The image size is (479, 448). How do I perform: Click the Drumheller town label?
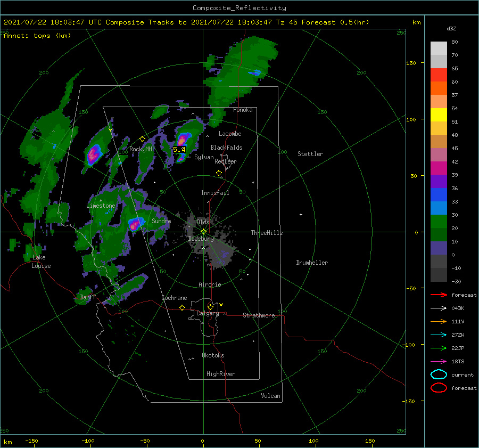312,263
